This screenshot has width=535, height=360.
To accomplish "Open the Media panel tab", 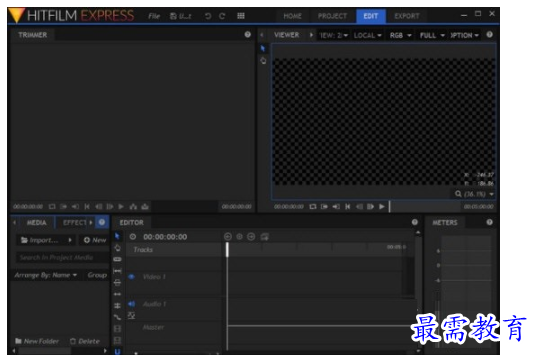I will click(x=37, y=222).
